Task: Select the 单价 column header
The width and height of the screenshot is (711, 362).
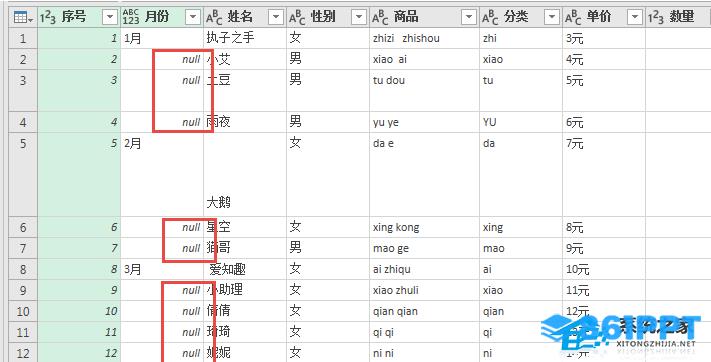Action: point(604,17)
